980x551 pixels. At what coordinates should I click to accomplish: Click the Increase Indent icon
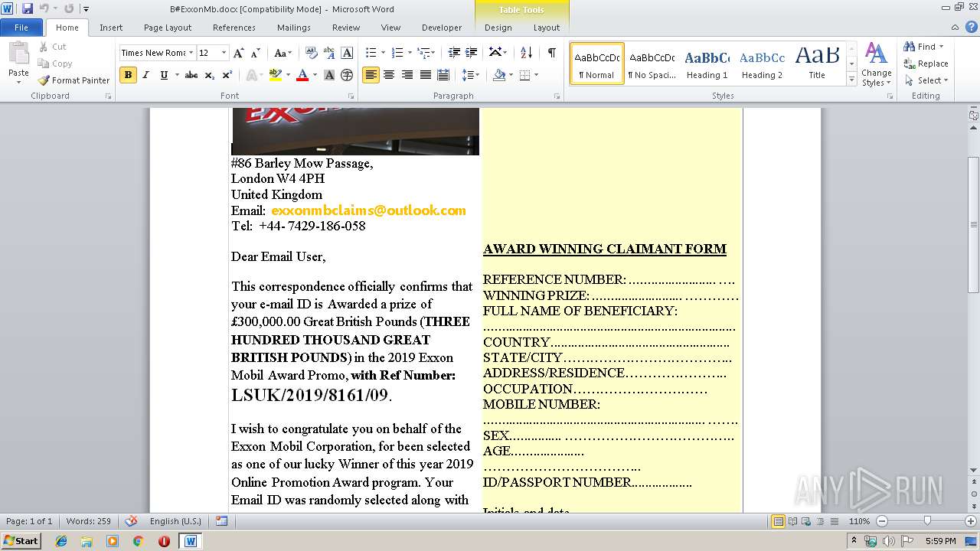click(472, 53)
